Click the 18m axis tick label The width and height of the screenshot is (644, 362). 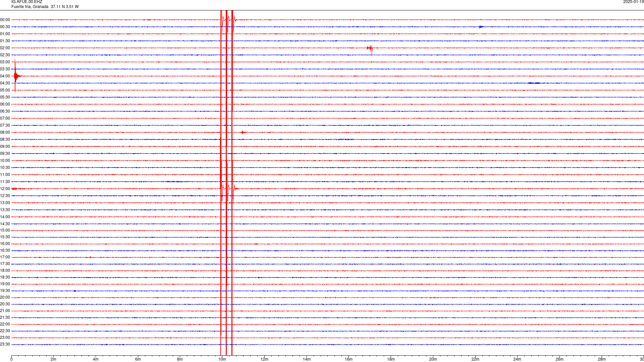point(391,359)
